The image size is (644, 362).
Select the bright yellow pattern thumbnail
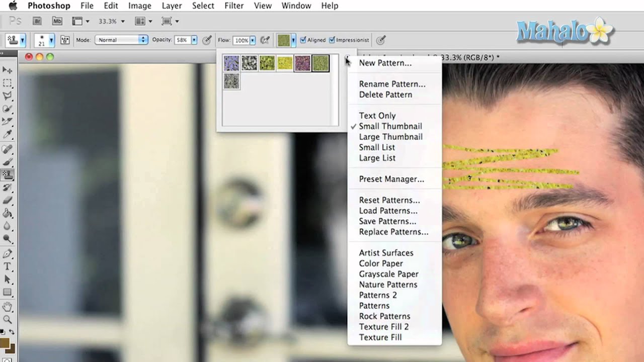(x=285, y=63)
